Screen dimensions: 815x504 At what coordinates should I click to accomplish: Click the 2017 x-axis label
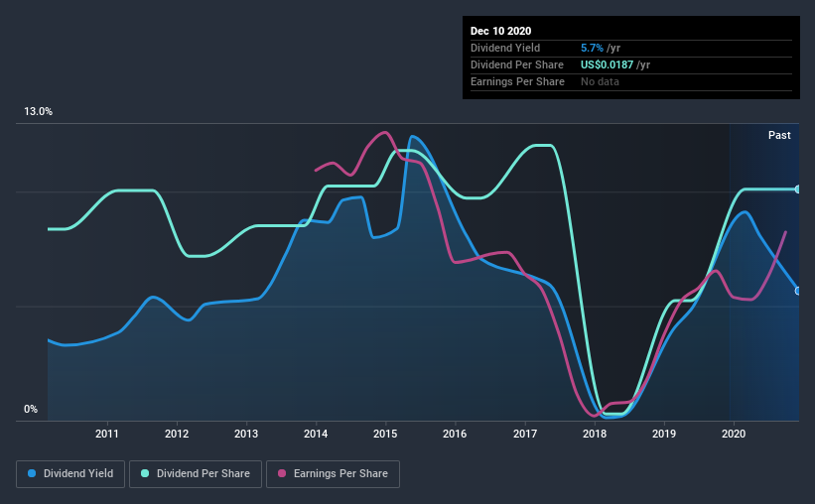tap(525, 434)
